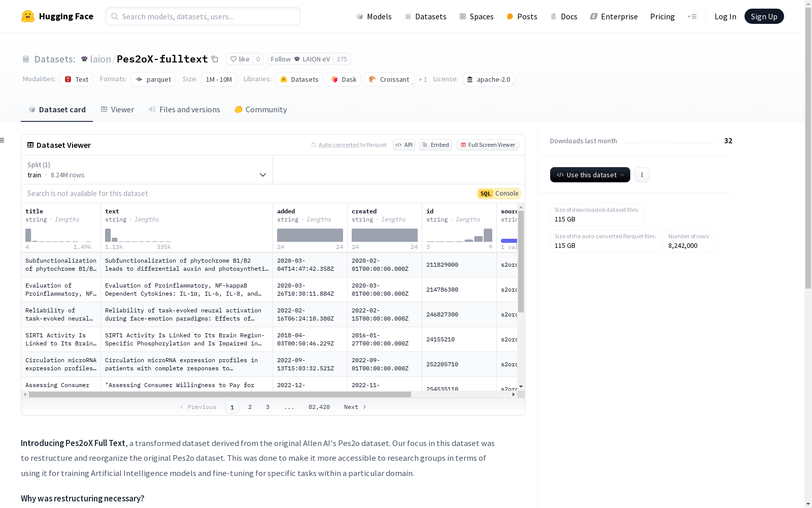The height and width of the screenshot is (508, 812).
Task: Open Models in top navigation
Action: tap(374, 16)
